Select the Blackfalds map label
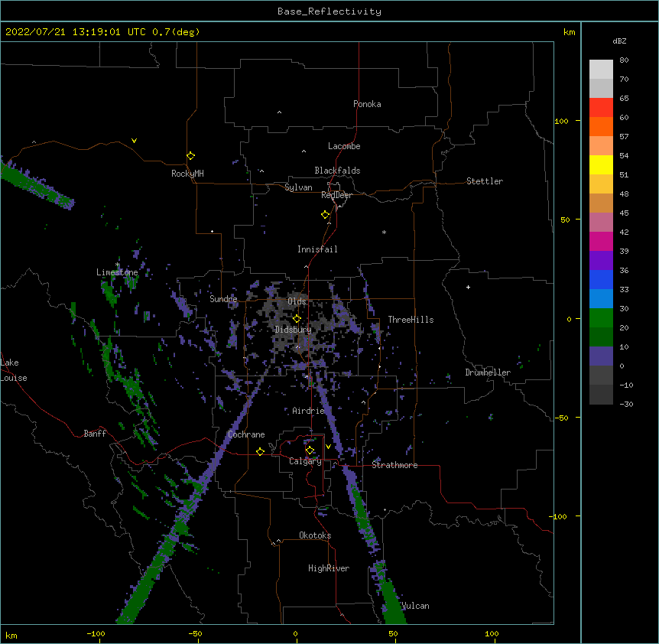 pos(337,171)
